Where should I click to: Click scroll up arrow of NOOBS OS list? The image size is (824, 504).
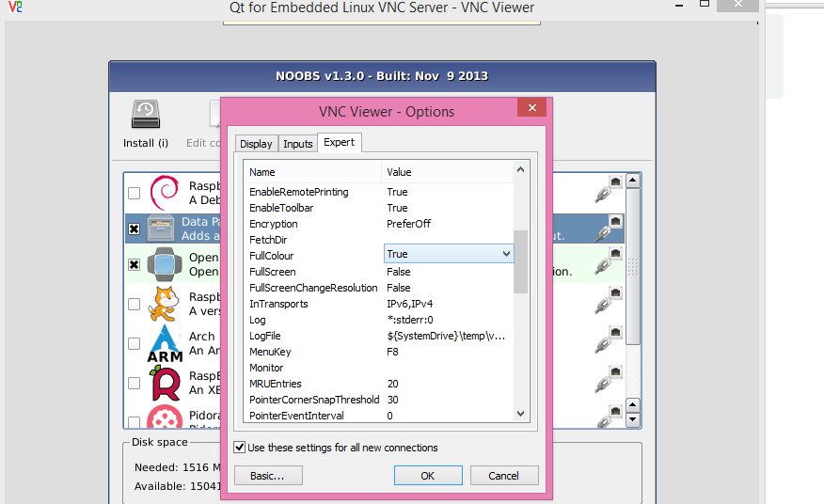(x=633, y=181)
